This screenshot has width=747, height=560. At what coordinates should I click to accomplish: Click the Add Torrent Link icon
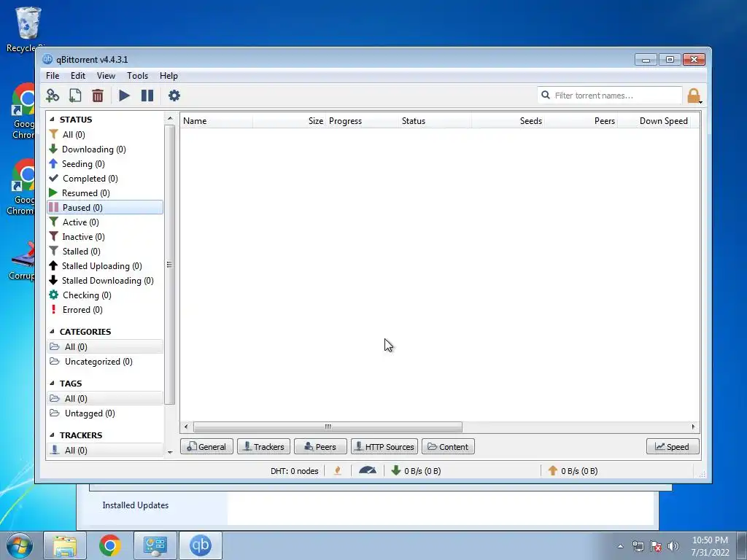coord(53,96)
